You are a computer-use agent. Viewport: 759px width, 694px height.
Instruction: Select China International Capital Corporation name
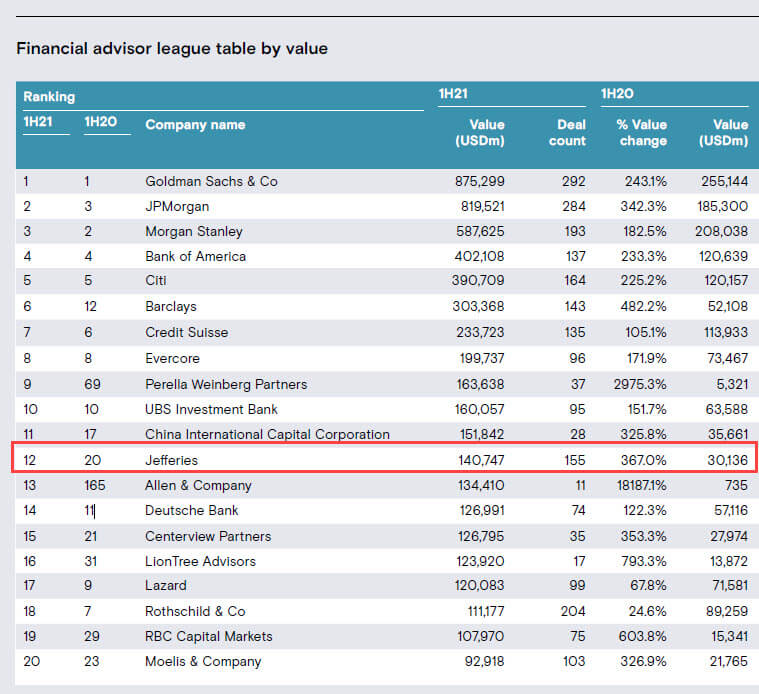pyautogui.click(x=267, y=434)
